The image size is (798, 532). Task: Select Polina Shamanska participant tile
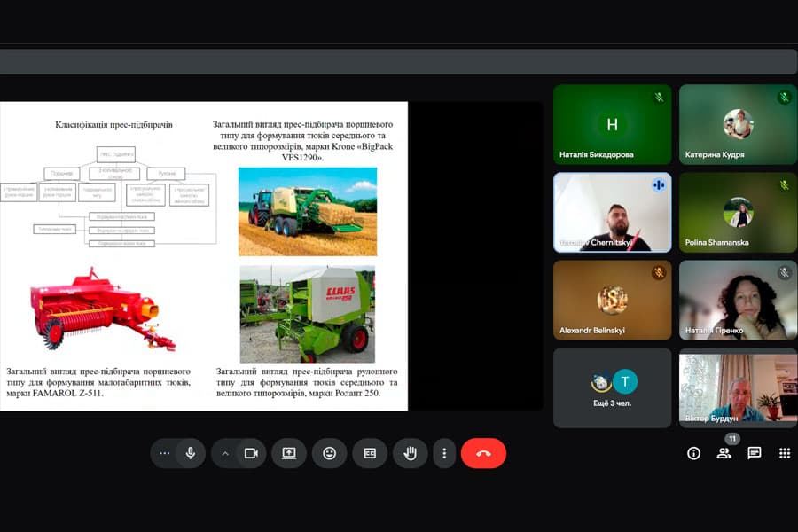pyautogui.click(x=738, y=212)
